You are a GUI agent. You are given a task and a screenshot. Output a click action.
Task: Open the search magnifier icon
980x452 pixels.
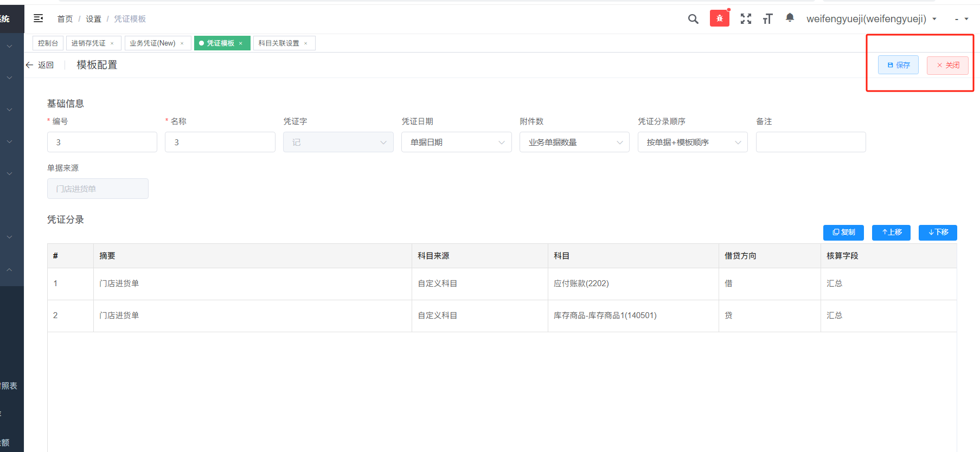click(693, 19)
